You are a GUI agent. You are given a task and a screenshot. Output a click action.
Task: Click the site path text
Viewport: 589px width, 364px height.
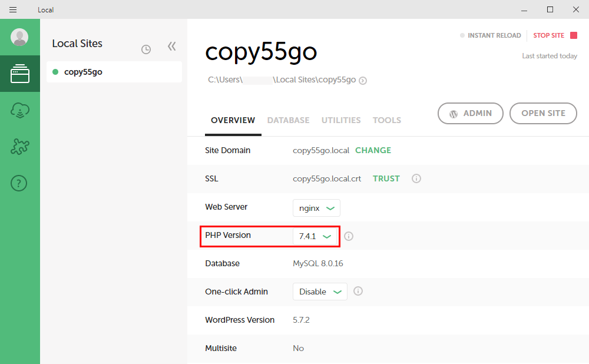[x=282, y=80]
